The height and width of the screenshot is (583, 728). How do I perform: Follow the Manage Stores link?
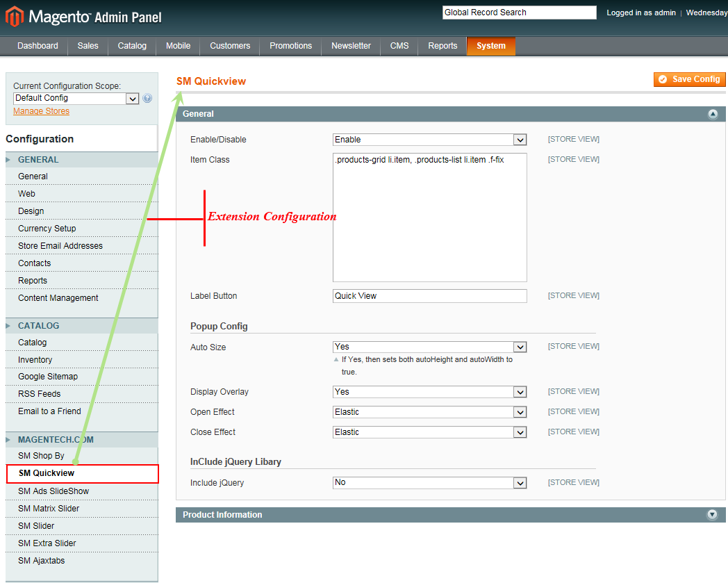pos(41,111)
